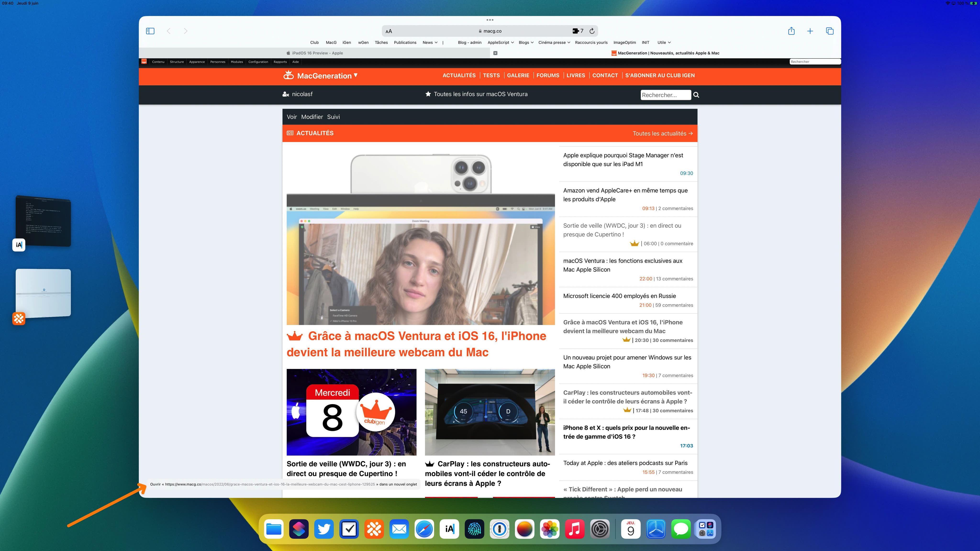Open the AA reader options

coord(388,31)
